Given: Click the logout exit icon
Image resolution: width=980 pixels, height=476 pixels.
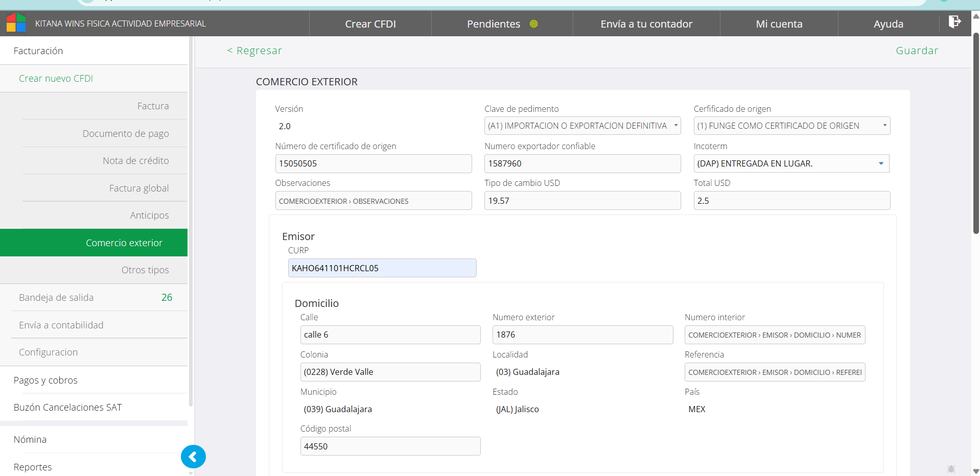Looking at the screenshot, I should (954, 22).
